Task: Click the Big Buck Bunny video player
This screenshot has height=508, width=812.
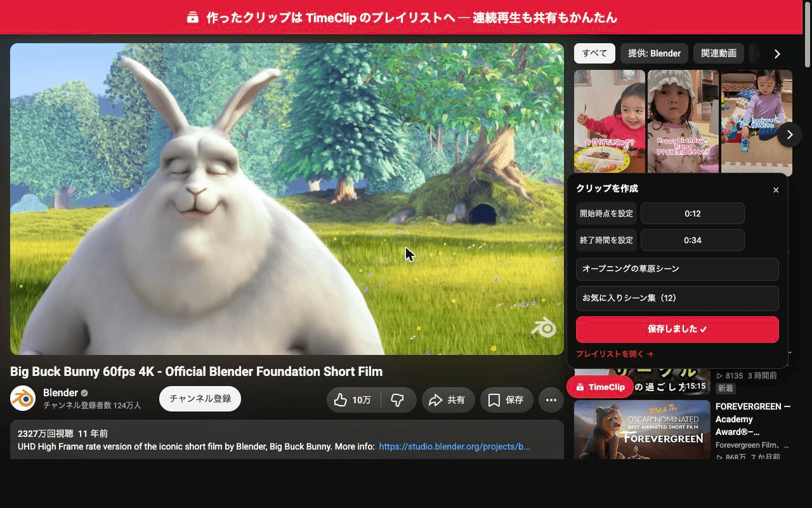Action: coord(287,199)
